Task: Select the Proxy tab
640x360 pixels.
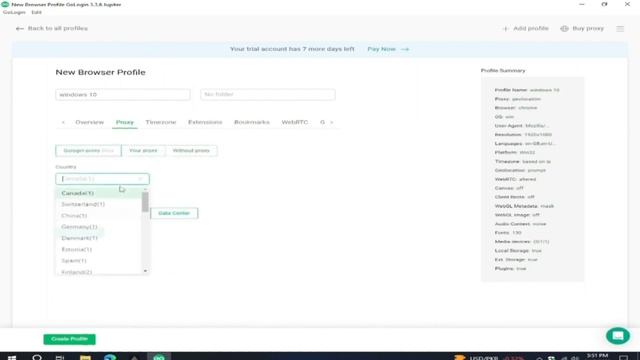Action: pos(124,122)
